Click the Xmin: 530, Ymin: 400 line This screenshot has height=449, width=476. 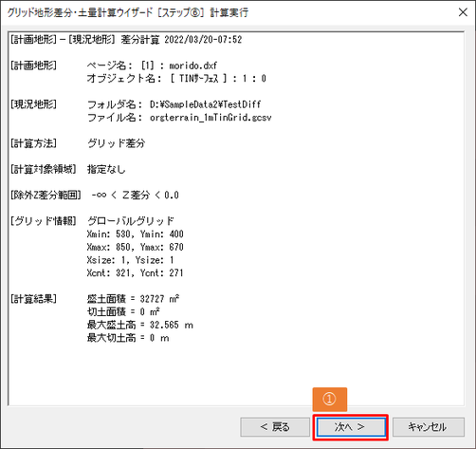pyautogui.click(x=136, y=234)
